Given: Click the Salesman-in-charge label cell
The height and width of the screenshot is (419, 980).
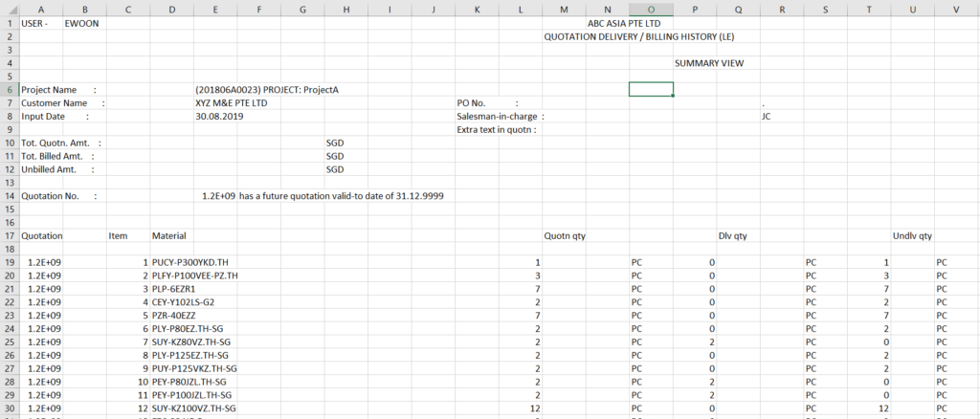Looking at the screenshot, I should pos(501,116).
